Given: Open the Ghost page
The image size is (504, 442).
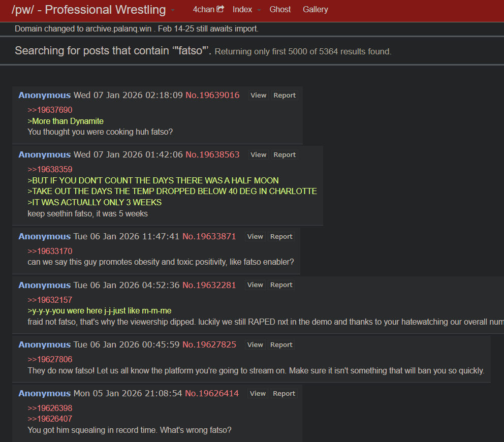Looking at the screenshot, I should pos(280,9).
